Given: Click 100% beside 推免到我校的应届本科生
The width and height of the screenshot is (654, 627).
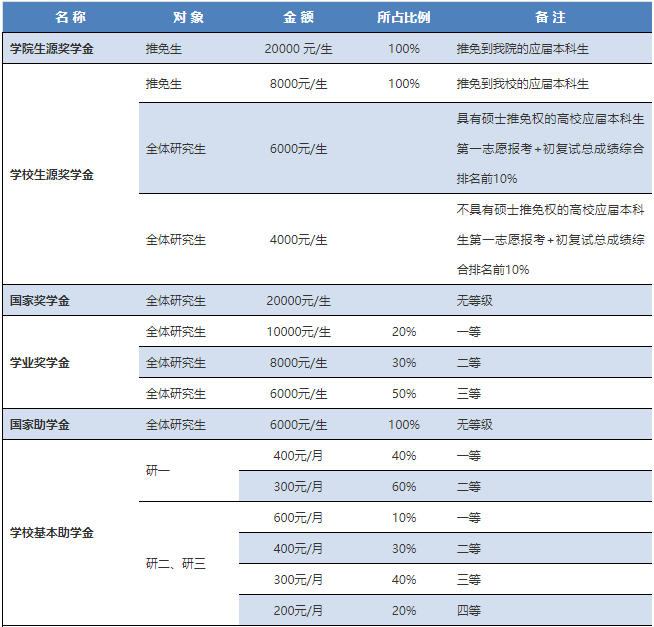Looking at the screenshot, I should coord(404,84).
